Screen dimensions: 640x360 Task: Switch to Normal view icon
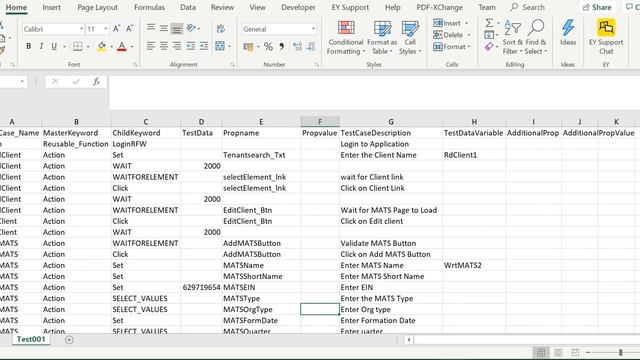coord(541,352)
